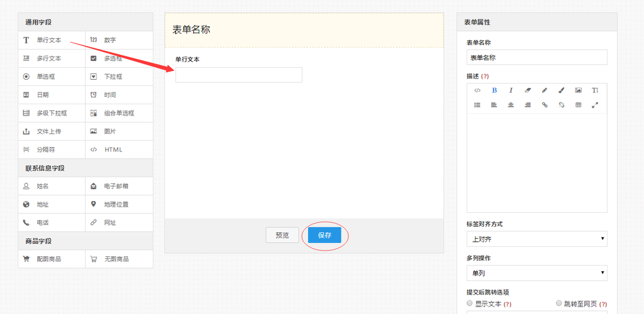Add a 日期 date field
The width and height of the screenshot is (644, 314).
tap(52, 95)
